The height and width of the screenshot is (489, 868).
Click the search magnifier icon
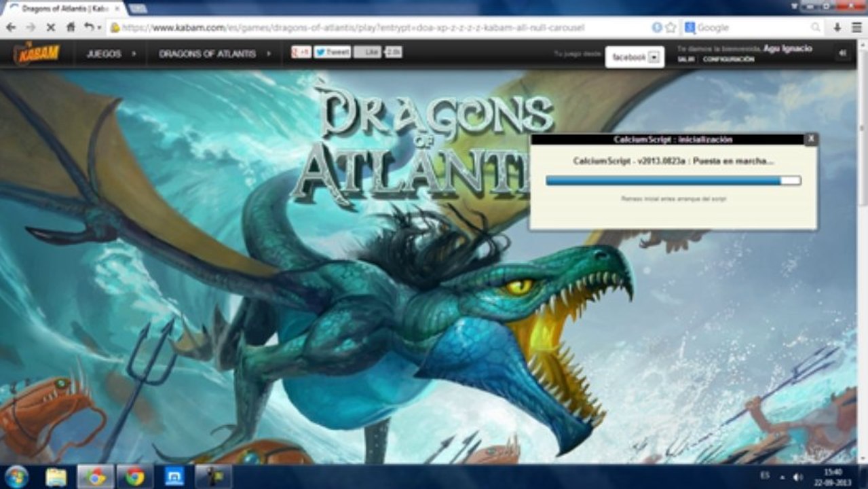pos(815,28)
